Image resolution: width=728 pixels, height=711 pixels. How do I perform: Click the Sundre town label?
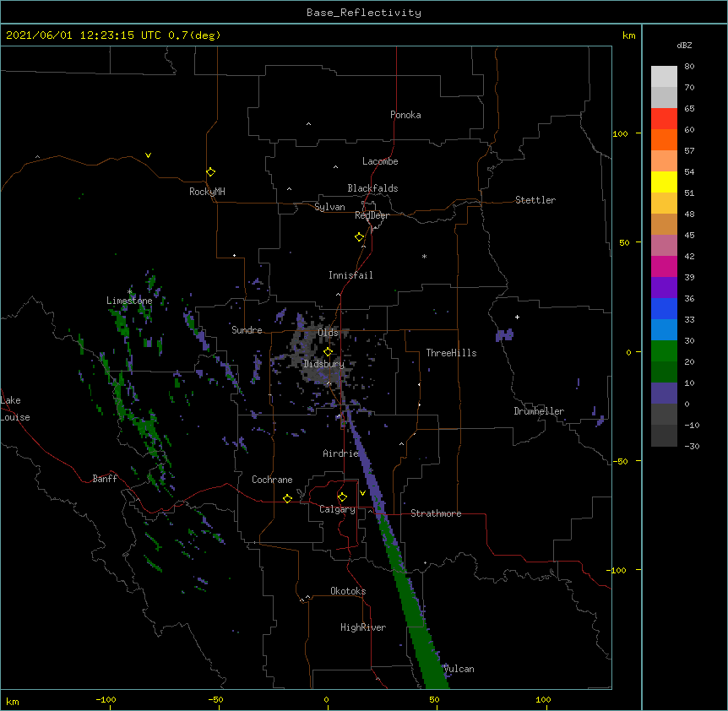click(247, 330)
